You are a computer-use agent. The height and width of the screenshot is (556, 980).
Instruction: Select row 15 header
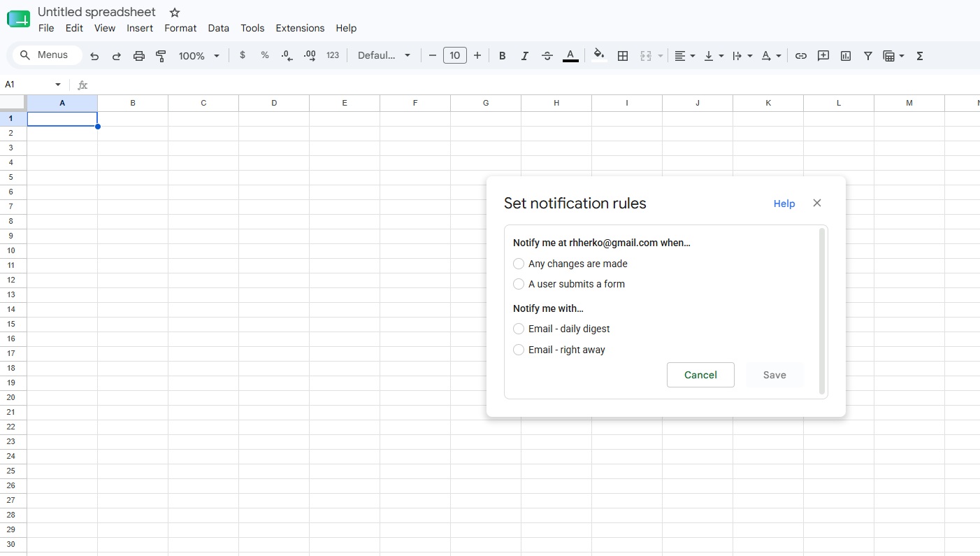coord(13,324)
